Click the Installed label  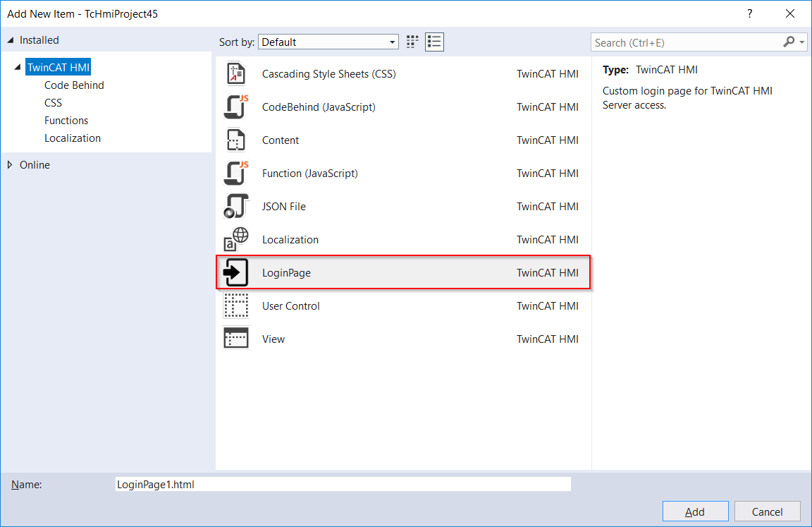click(39, 40)
